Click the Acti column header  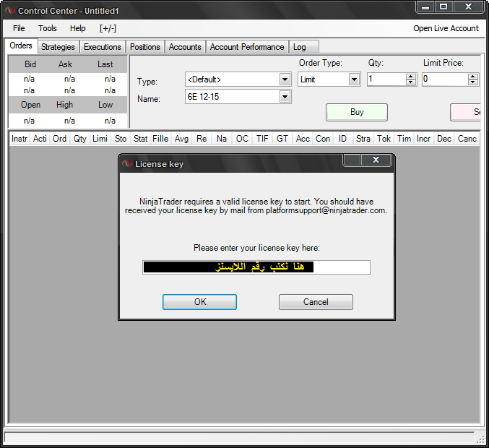(x=40, y=139)
